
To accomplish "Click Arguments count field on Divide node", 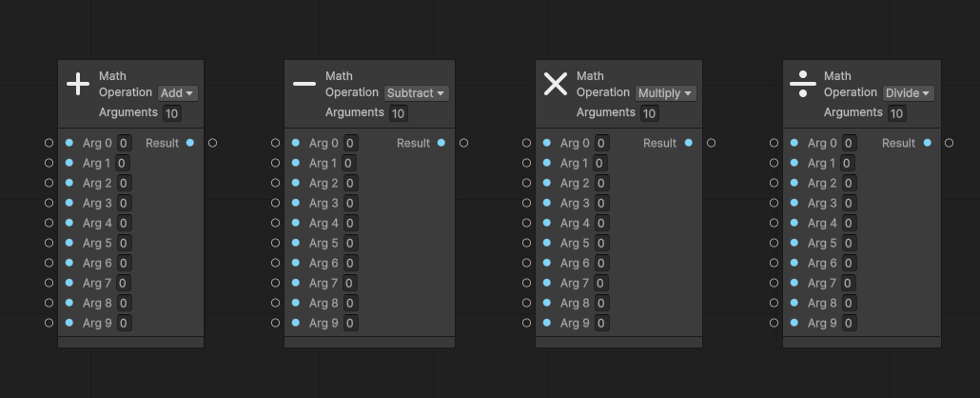I will coord(896,113).
